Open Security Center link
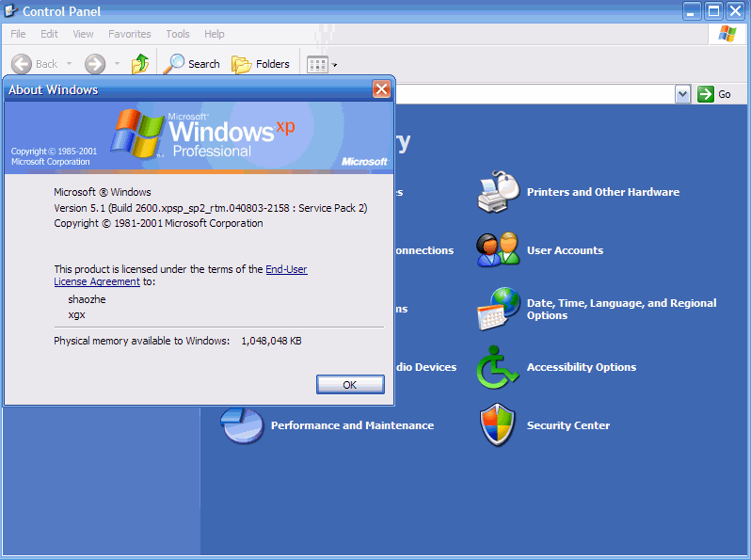Image resolution: width=751 pixels, height=560 pixels. click(568, 425)
